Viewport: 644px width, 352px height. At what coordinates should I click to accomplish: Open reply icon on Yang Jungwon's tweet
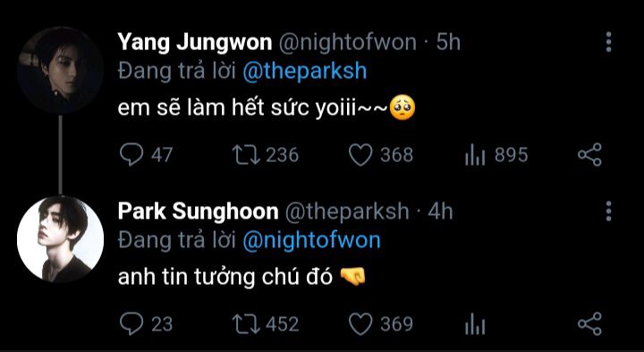[x=131, y=155]
